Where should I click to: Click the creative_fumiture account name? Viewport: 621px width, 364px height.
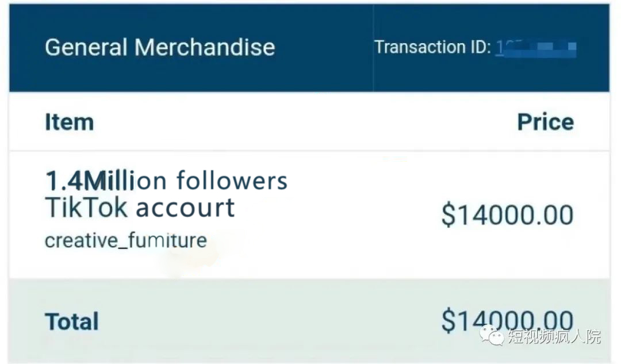pyautogui.click(x=125, y=240)
